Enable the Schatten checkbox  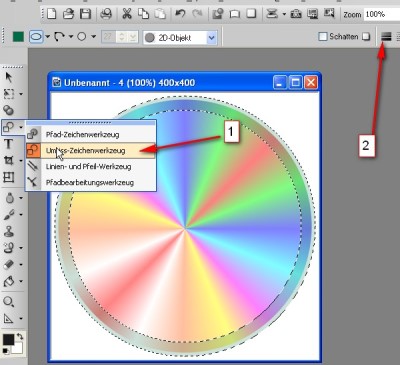click(x=323, y=36)
